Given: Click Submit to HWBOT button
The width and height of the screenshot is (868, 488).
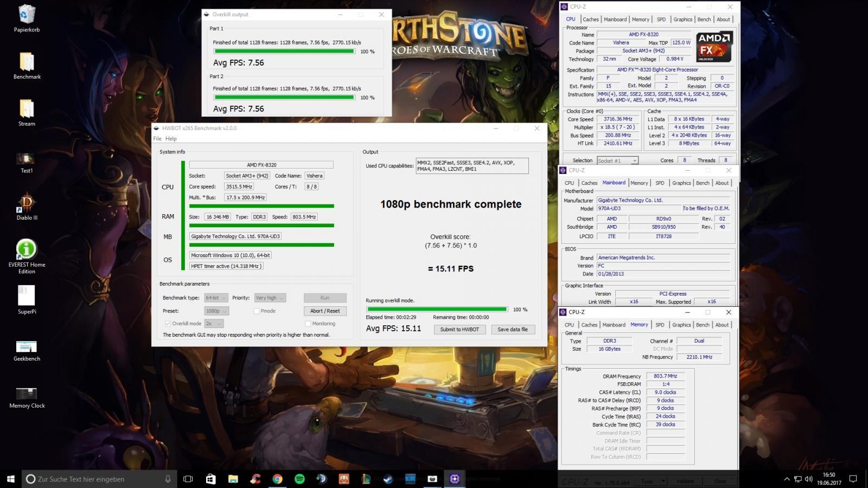Looking at the screenshot, I should pos(459,329).
